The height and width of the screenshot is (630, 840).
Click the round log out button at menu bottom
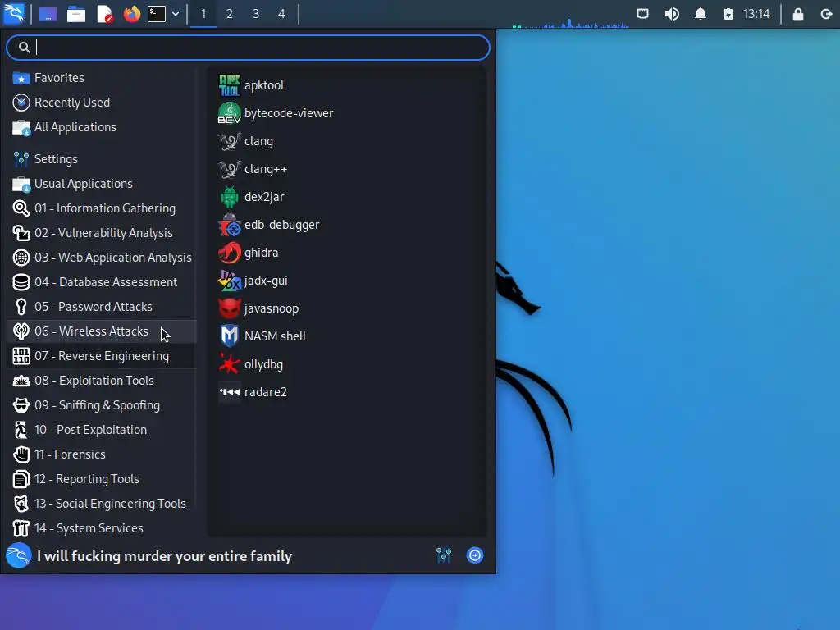tap(475, 555)
